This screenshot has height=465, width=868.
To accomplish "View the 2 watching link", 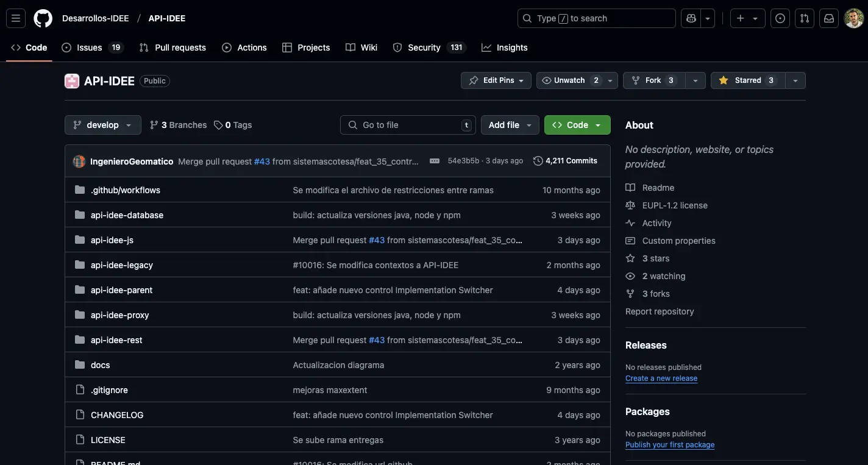I will click(x=655, y=276).
